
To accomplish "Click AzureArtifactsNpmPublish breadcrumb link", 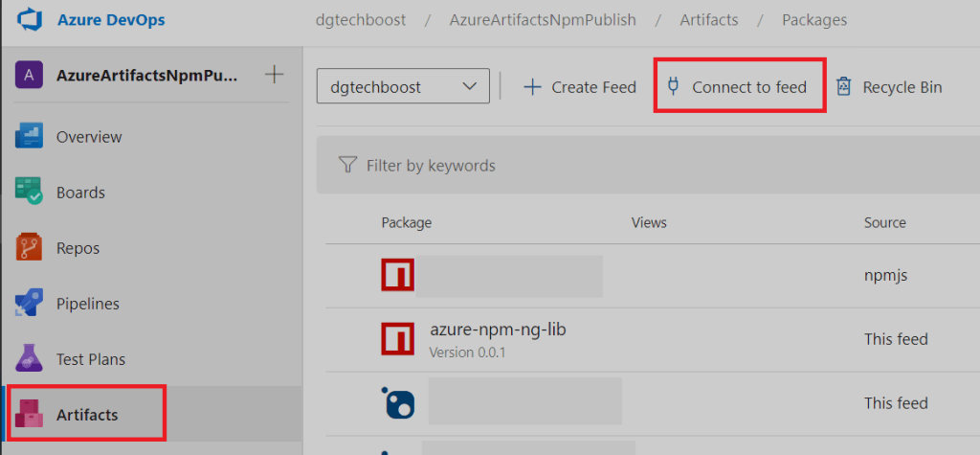I will click(542, 20).
